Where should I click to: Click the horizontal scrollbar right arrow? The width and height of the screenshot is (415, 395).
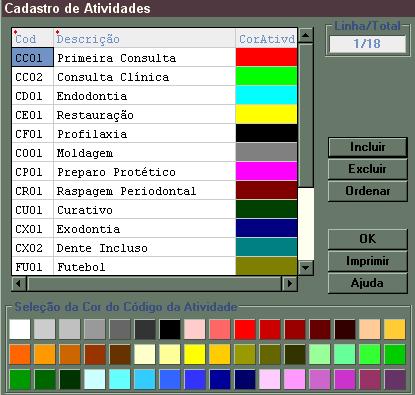tap(289, 284)
